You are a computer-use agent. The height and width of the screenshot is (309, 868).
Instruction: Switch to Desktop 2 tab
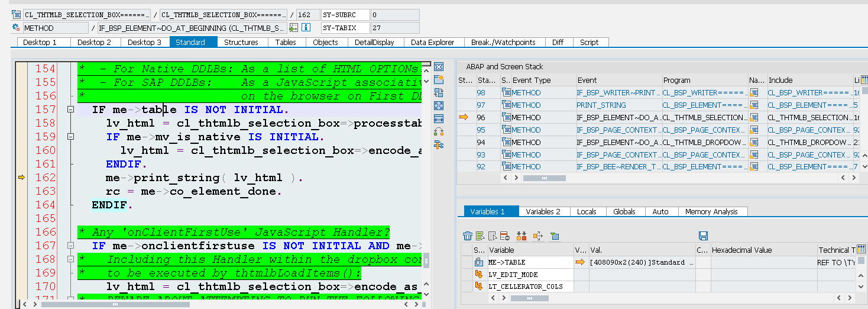(x=95, y=42)
